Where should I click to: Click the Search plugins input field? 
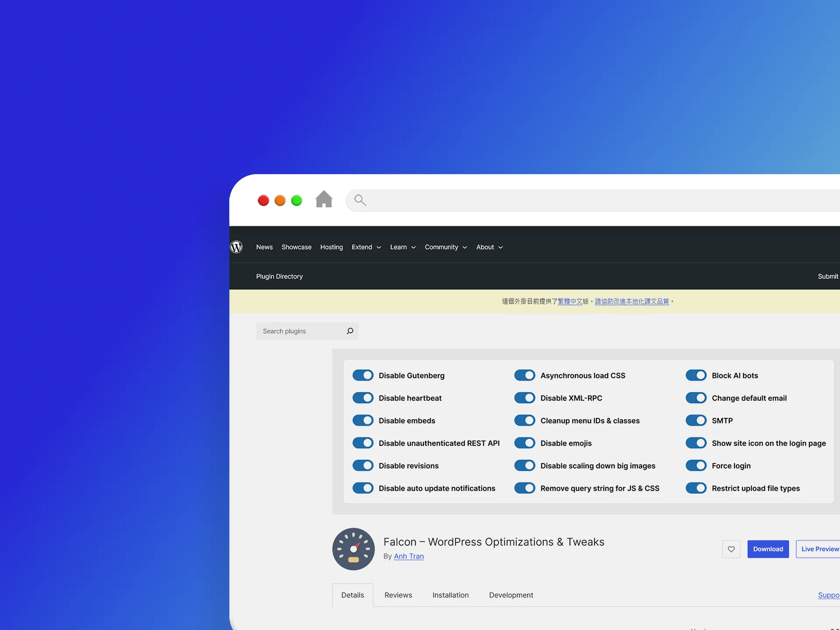[x=308, y=331]
